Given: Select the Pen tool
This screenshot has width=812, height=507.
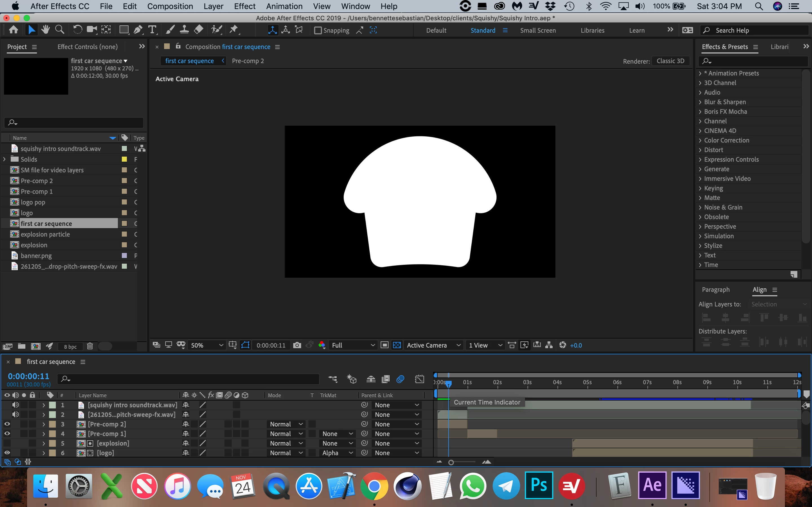Looking at the screenshot, I should tap(138, 30).
